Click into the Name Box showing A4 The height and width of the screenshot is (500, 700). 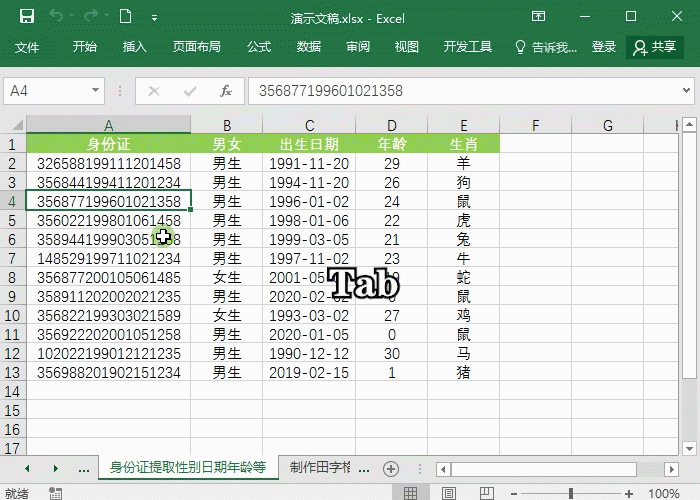tap(47, 91)
